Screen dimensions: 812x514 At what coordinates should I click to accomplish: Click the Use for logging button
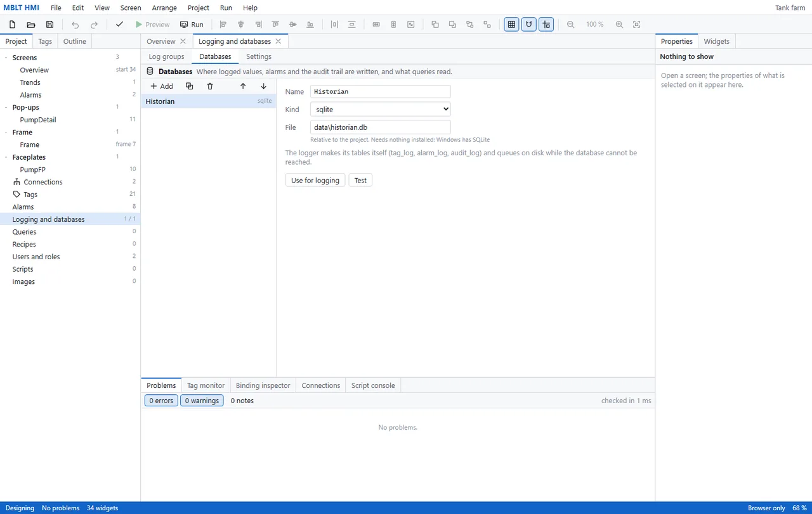click(315, 181)
